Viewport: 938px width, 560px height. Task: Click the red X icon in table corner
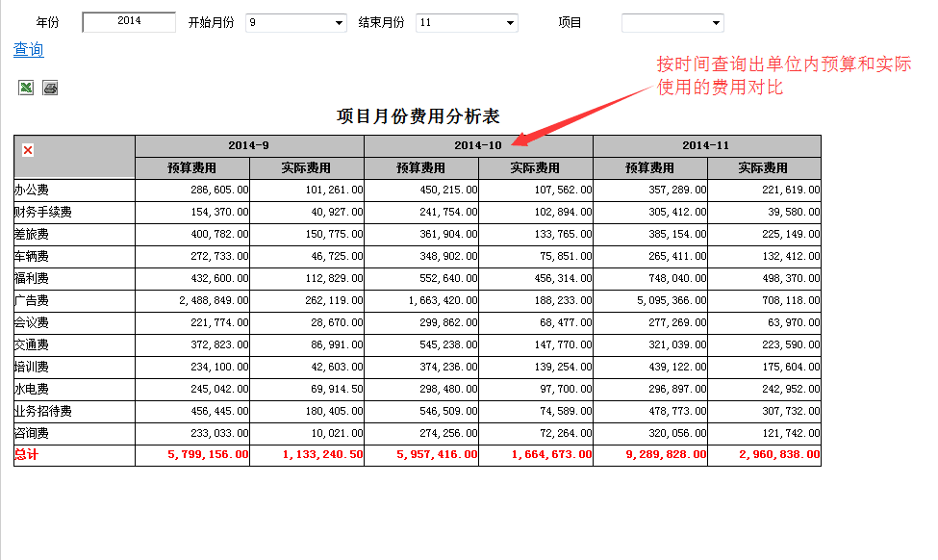click(x=29, y=150)
